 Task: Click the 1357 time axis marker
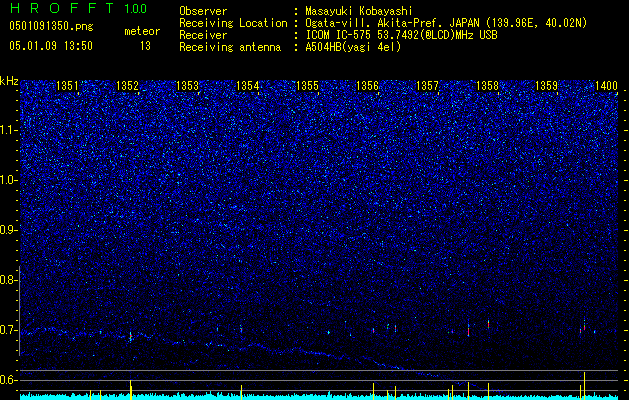pyautogui.click(x=428, y=85)
